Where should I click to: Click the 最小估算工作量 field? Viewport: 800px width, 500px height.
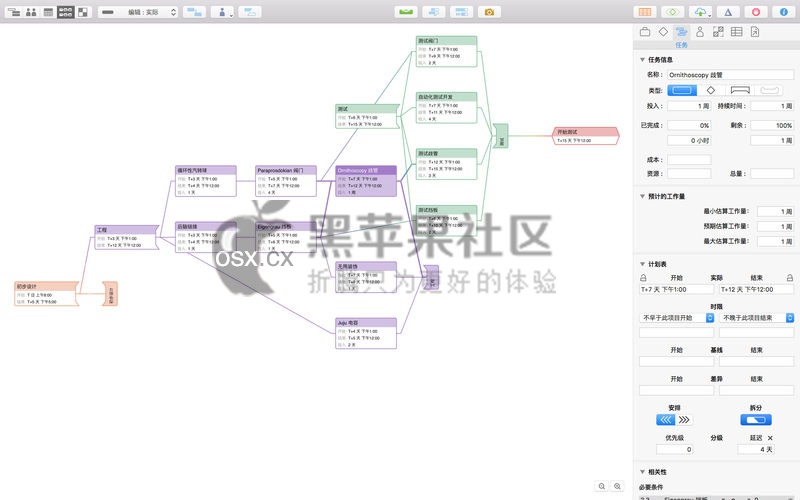tap(776, 211)
